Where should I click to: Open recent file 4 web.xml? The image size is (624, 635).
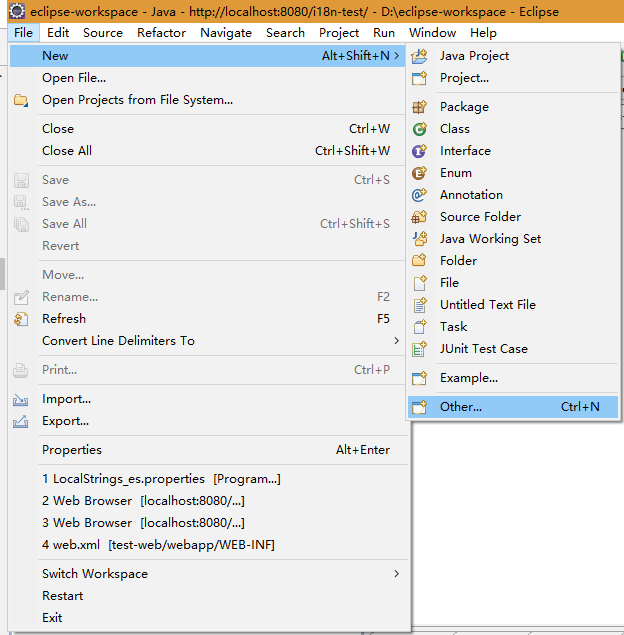207,545
